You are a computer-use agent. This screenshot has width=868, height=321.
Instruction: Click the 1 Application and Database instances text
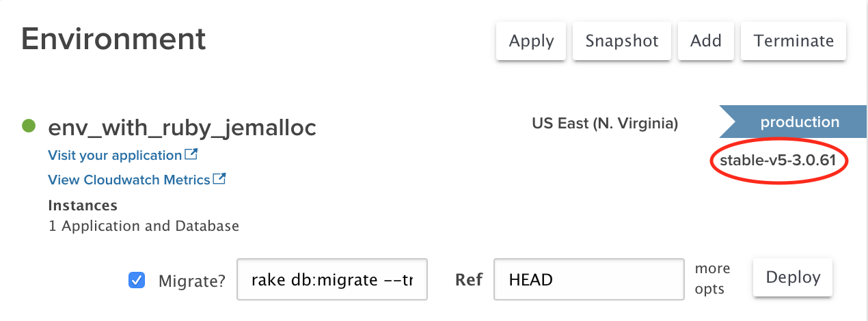pos(144,225)
